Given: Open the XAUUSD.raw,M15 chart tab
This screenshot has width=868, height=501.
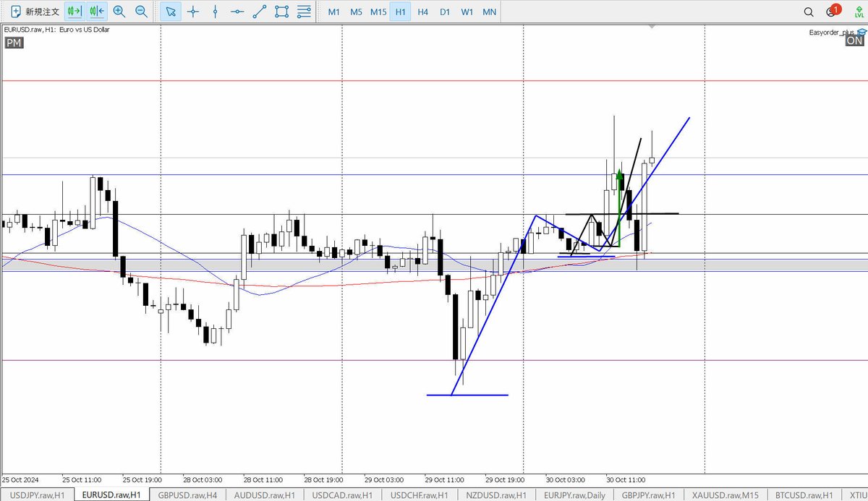Looking at the screenshot, I should 726,494.
